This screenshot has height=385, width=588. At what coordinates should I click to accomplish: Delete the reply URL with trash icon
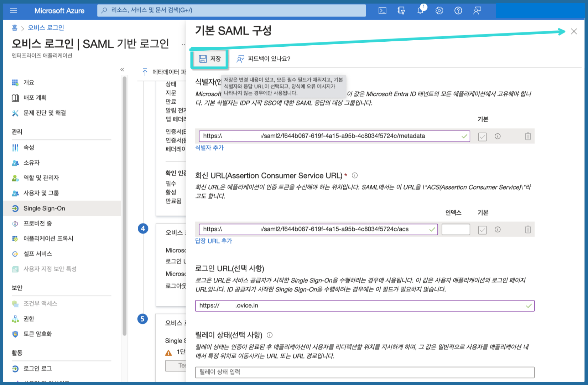point(528,230)
